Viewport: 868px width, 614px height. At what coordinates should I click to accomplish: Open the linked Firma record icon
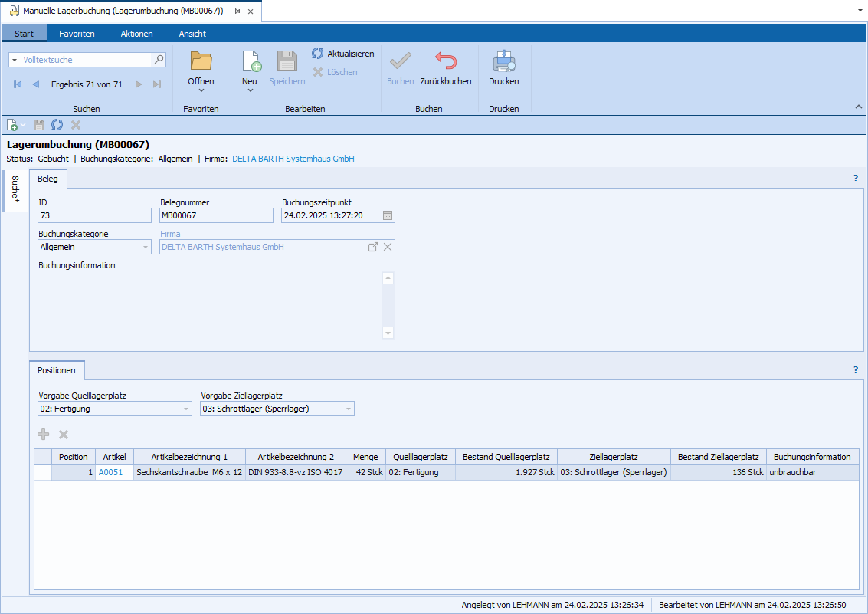(x=373, y=247)
